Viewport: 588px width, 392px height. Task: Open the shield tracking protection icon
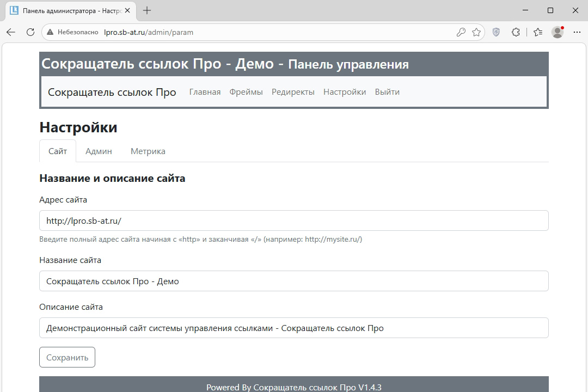pyautogui.click(x=496, y=32)
